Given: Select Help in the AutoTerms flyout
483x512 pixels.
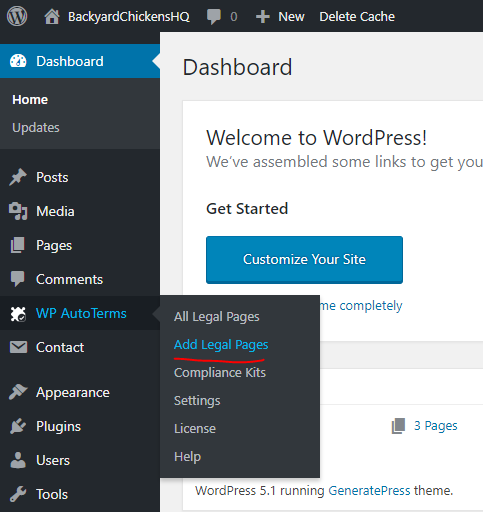Looking at the screenshot, I should [x=187, y=457].
